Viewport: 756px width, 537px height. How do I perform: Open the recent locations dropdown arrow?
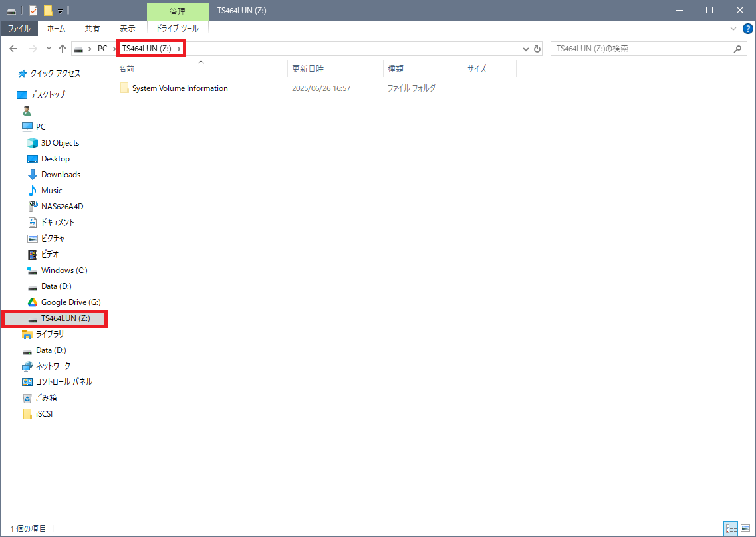(x=49, y=49)
